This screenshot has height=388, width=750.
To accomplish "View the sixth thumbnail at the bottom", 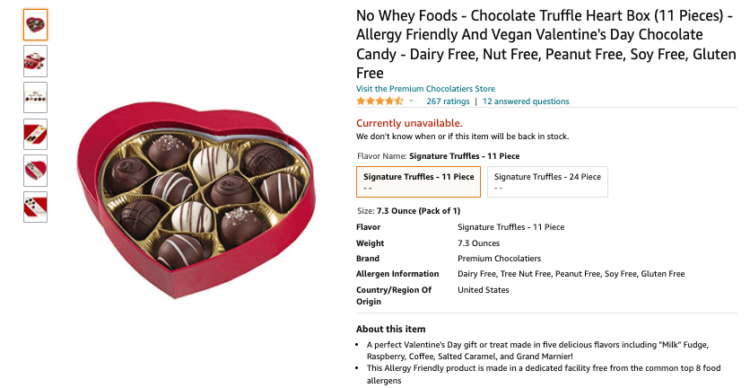I will point(35,207).
